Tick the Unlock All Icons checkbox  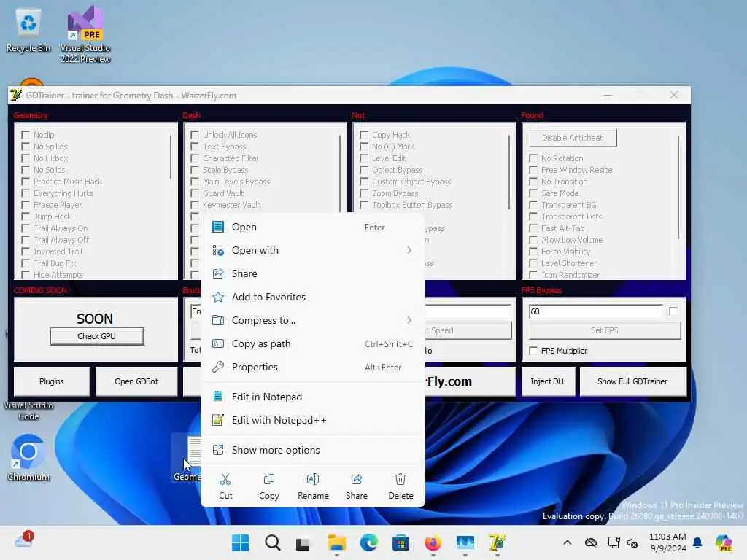(x=194, y=135)
